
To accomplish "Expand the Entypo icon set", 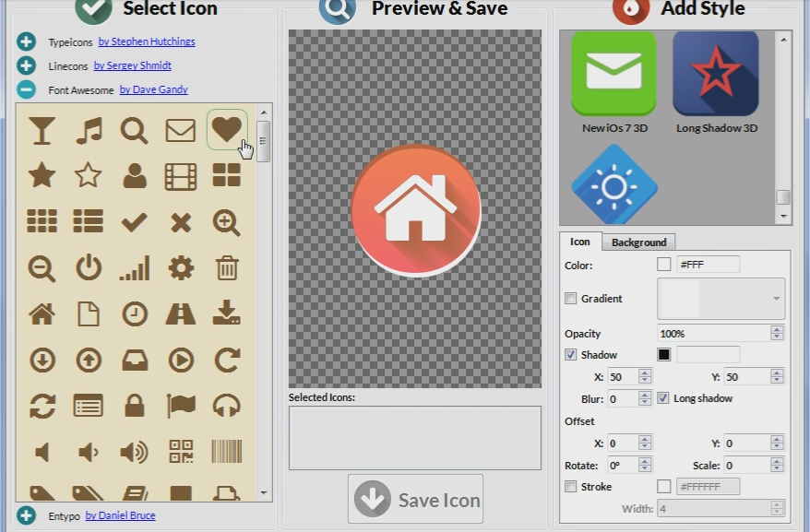I will coord(27,515).
